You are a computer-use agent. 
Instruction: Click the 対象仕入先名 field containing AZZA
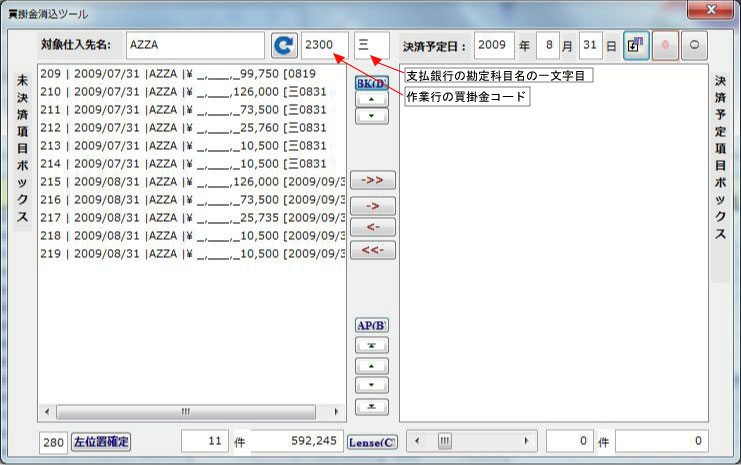click(x=195, y=45)
